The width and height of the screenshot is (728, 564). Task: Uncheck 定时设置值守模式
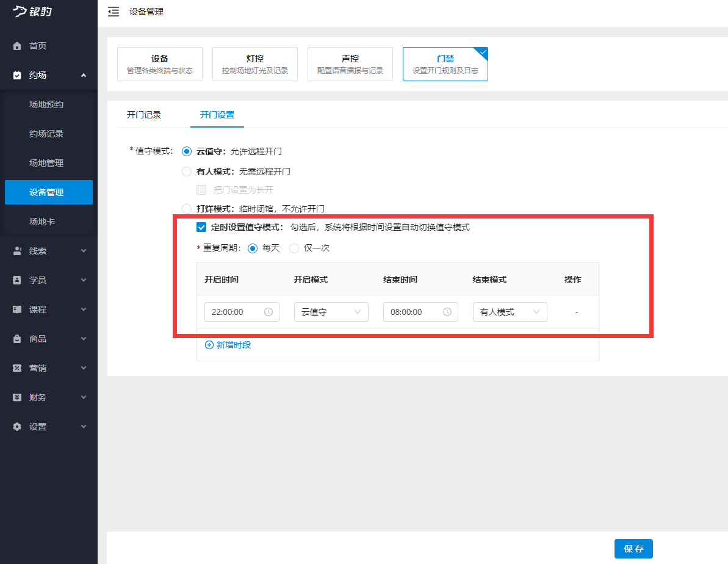[201, 227]
